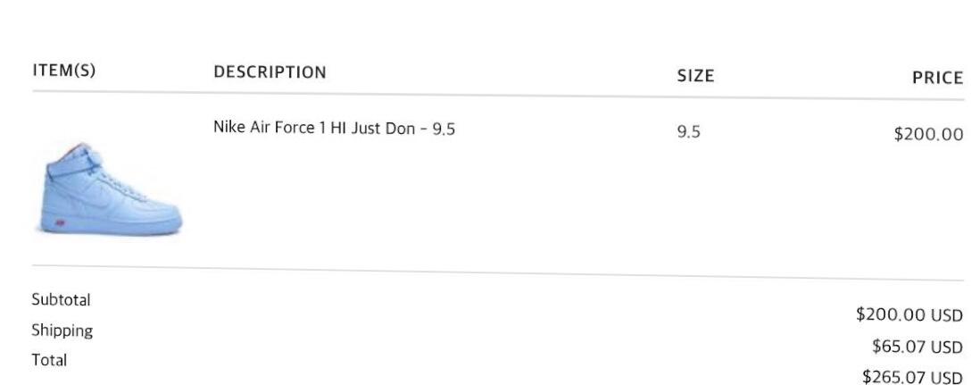Select the Shipping label
980x385 pixels.
click(62, 331)
